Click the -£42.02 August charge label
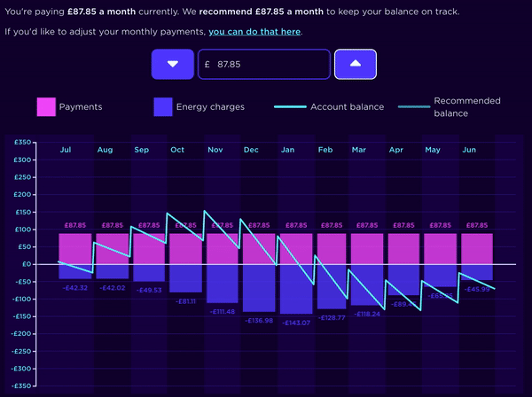 (112, 287)
